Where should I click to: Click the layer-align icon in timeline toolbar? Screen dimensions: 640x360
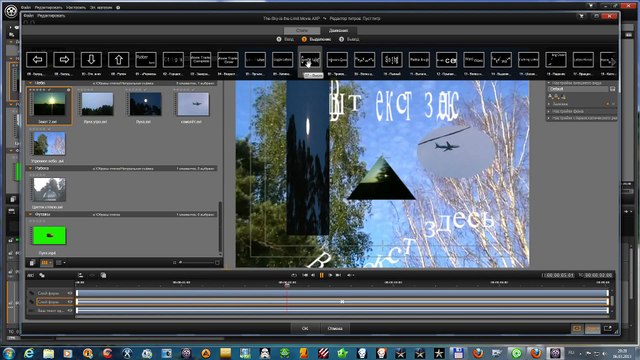[80, 275]
